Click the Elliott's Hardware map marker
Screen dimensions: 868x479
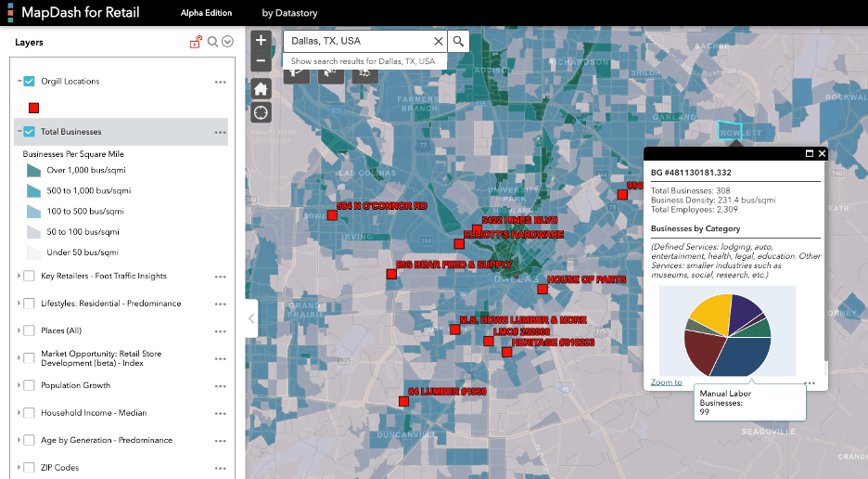tap(459, 244)
